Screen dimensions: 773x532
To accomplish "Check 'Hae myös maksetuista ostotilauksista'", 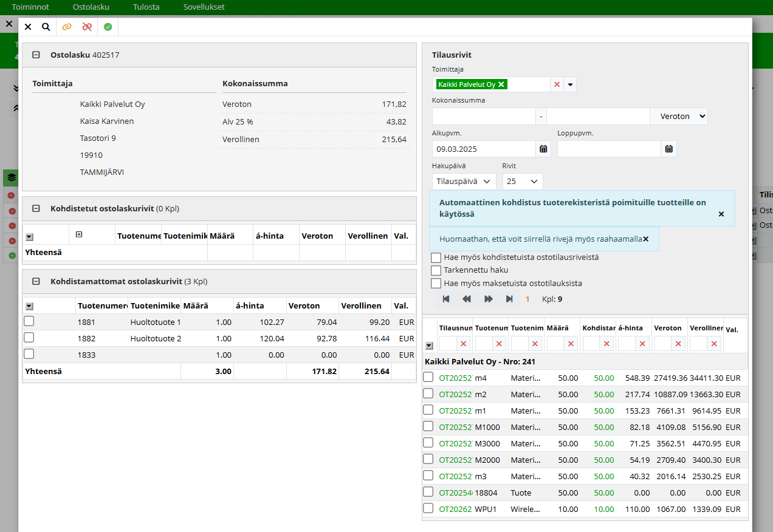I will click(436, 283).
